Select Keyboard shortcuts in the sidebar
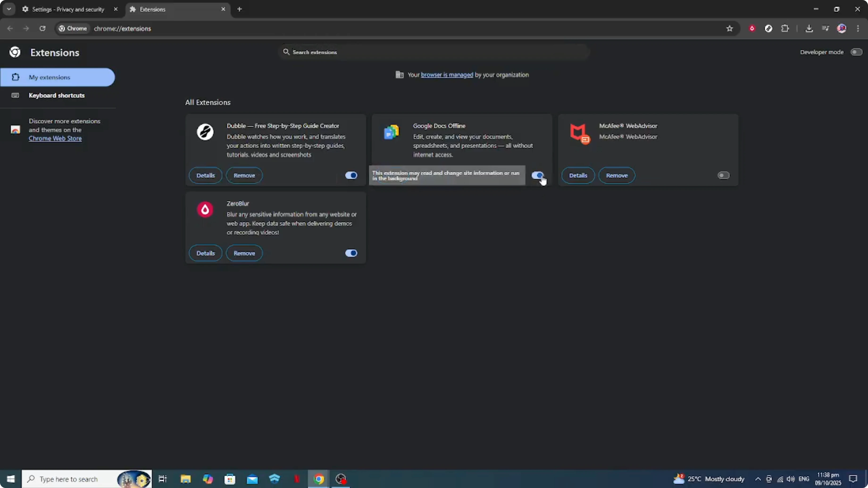The width and height of the screenshot is (868, 488). coord(56,95)
